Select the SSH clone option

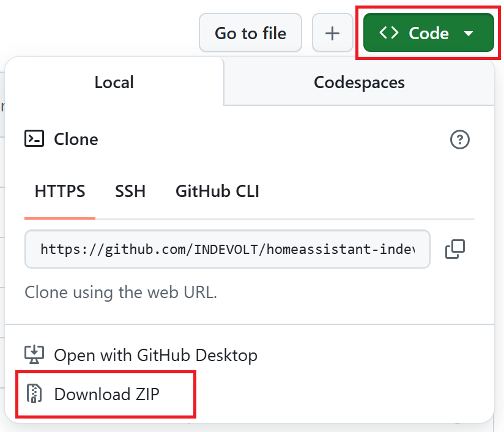[x=130, y=192]
